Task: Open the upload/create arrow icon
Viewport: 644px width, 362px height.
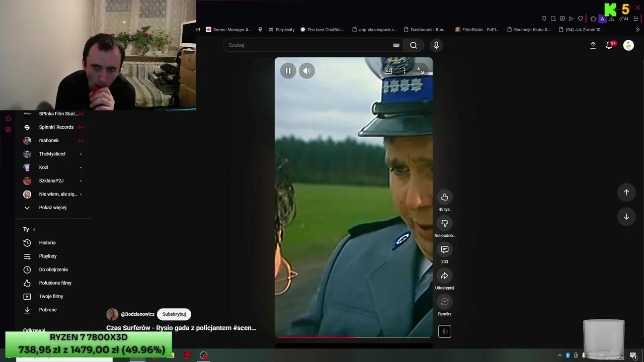Action: click(593, 45)
